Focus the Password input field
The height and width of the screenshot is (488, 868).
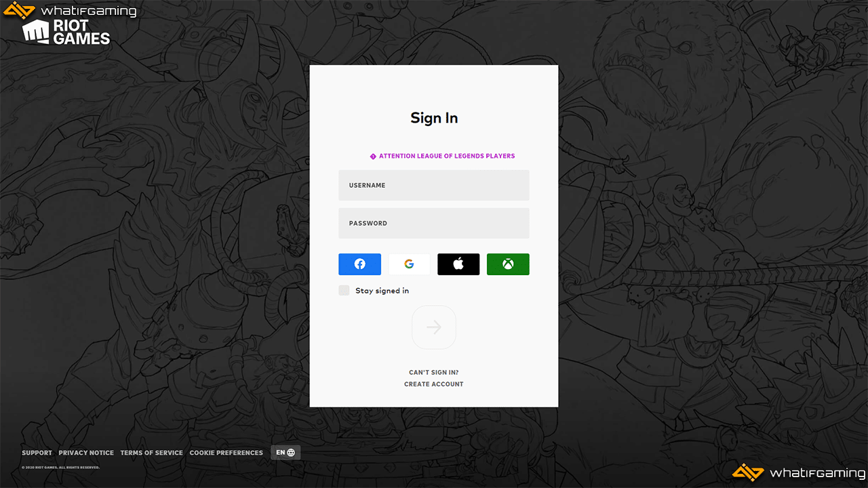click(x=434, y=223)
